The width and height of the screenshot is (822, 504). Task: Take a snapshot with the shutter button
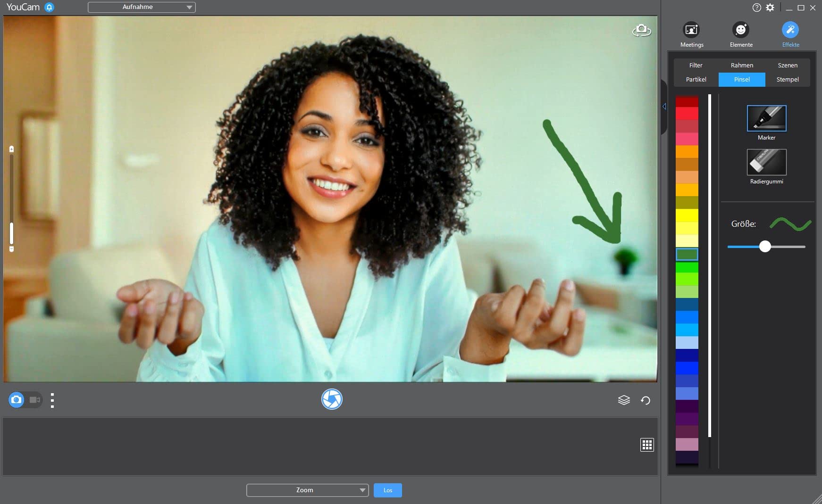point(332,399)
